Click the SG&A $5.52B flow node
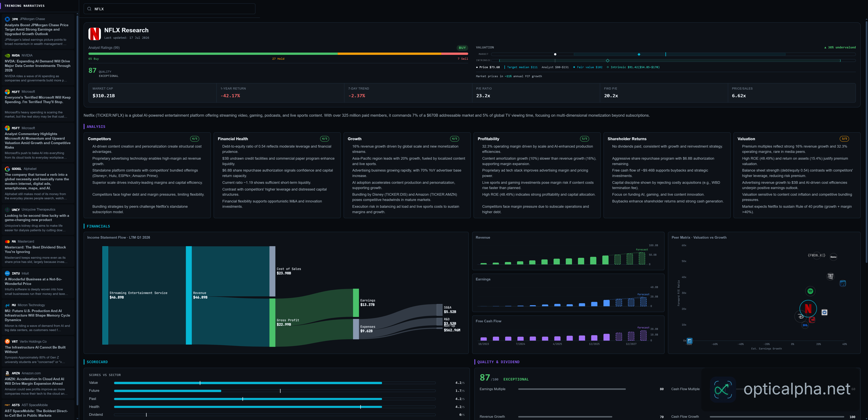868x420 pixels. click(439, 310)
